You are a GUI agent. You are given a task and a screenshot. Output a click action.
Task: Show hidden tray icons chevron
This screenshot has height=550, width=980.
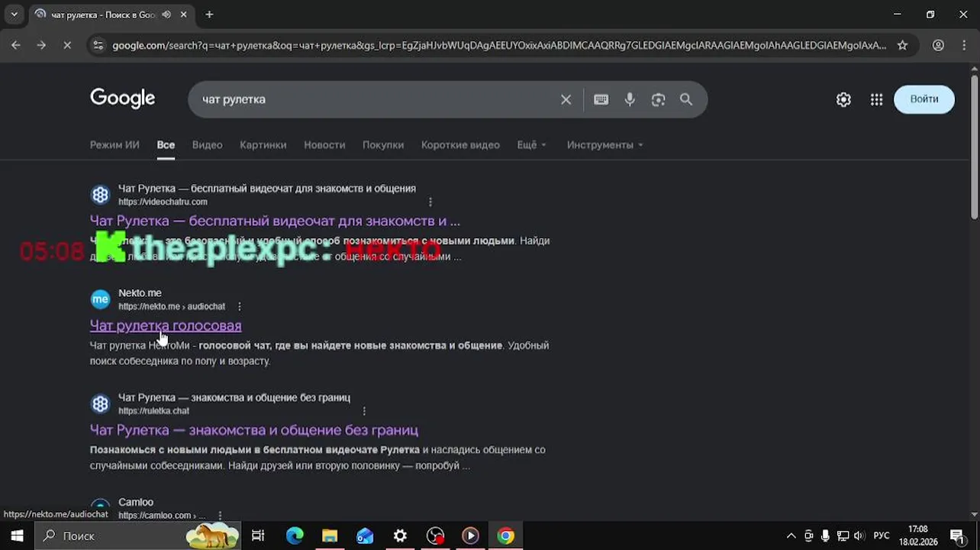(x=791, y=535)
